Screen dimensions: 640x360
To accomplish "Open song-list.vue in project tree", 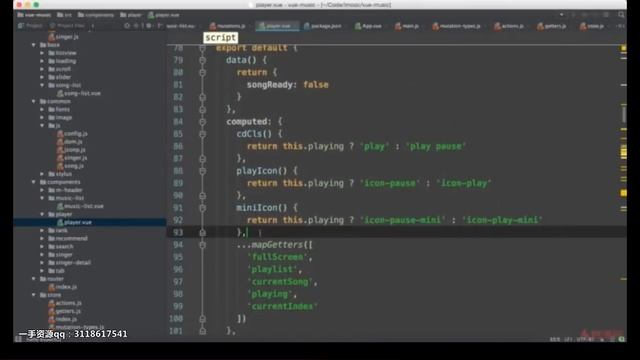I will tap(79, 93).
